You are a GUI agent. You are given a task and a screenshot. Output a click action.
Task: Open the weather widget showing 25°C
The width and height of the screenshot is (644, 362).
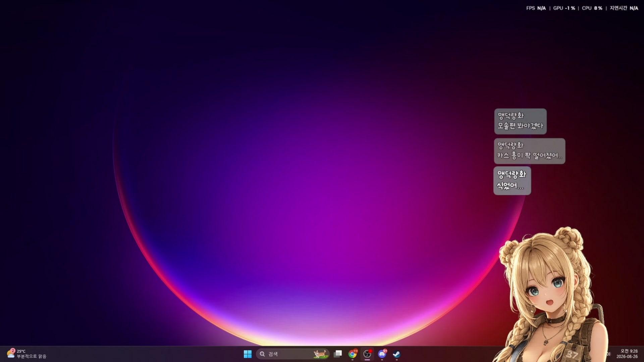(x=26, y=354)
